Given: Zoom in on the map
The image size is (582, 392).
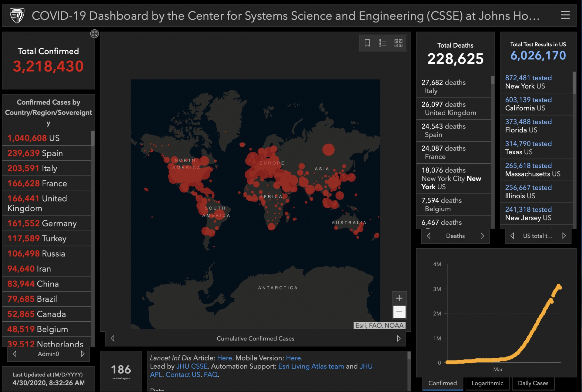Looking at the screenshot, I should pyautogui.click(x=399, y=298).
